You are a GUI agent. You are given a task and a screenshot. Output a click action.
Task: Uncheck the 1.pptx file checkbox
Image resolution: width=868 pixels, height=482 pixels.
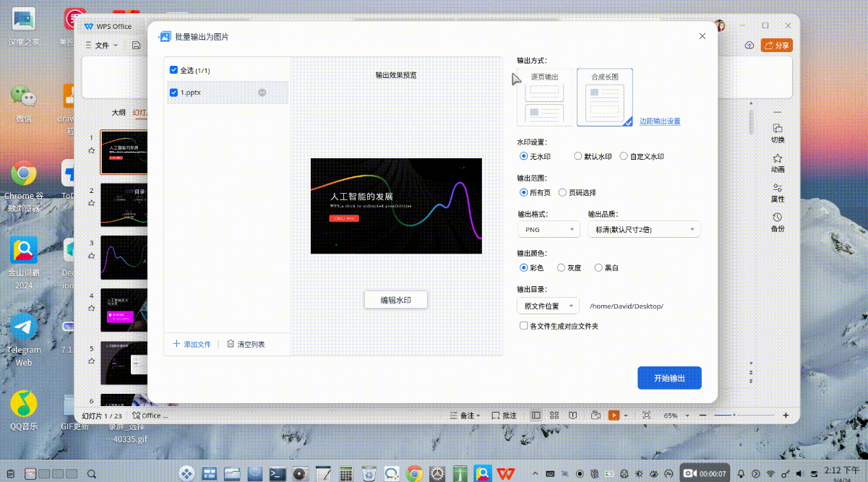pyautogui.click(x=173, y=92)
